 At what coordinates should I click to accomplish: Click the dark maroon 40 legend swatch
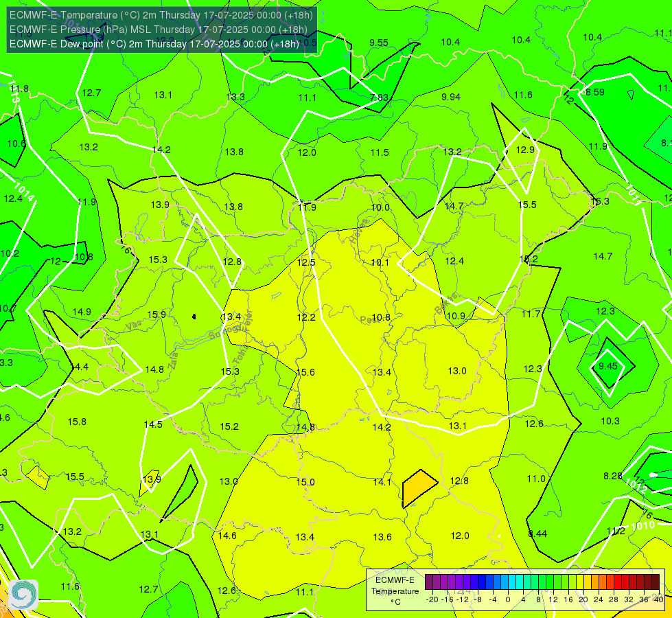[656, 582]
